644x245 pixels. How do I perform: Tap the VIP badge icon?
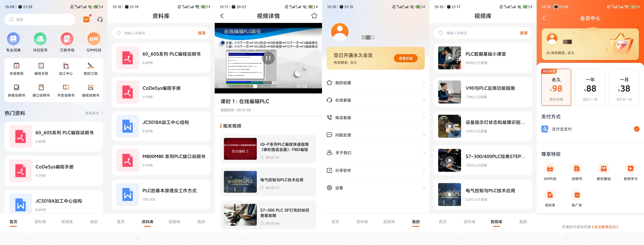[x=87, y=19]
